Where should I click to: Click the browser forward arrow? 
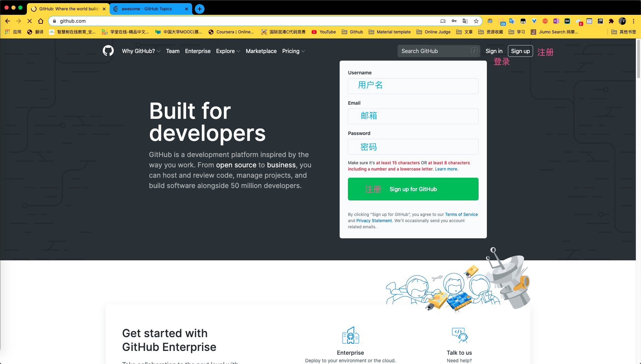19,21
